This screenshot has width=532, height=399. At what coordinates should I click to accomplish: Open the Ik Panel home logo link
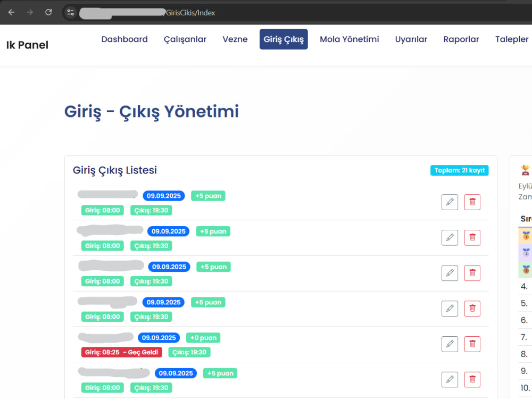tap(27, 45)
